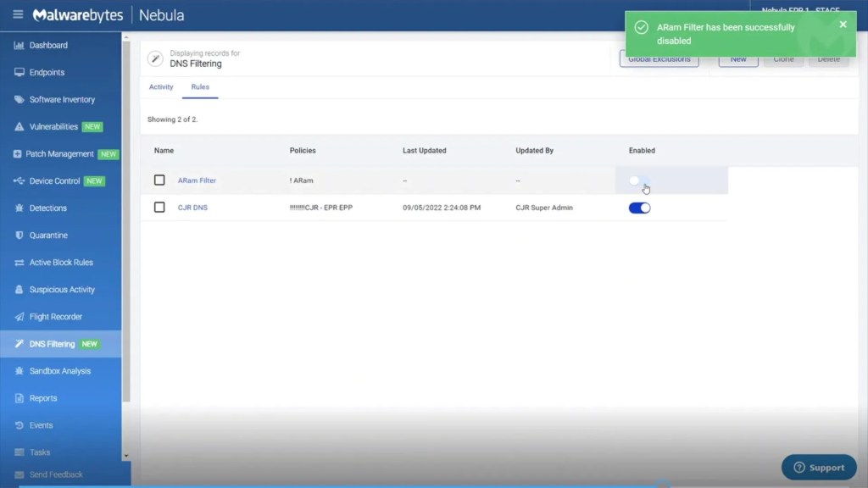Click the Endpoints monitor icon
868x488 pixels.
point(19,73)
